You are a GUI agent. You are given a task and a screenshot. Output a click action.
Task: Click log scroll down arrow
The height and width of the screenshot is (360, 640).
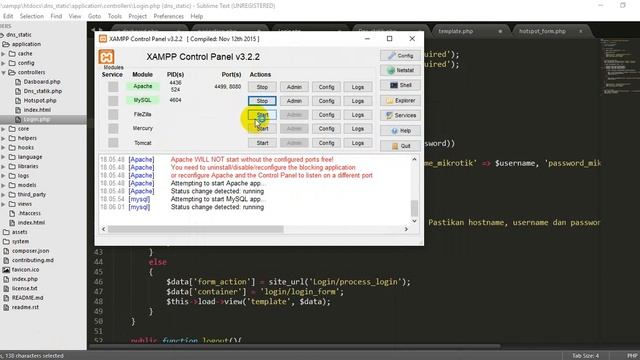point(414,221)
